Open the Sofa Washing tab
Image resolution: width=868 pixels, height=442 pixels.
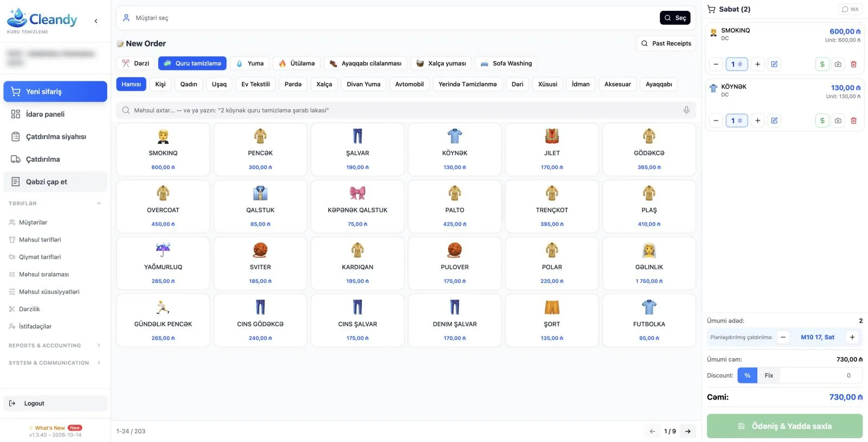coord(506,64)
